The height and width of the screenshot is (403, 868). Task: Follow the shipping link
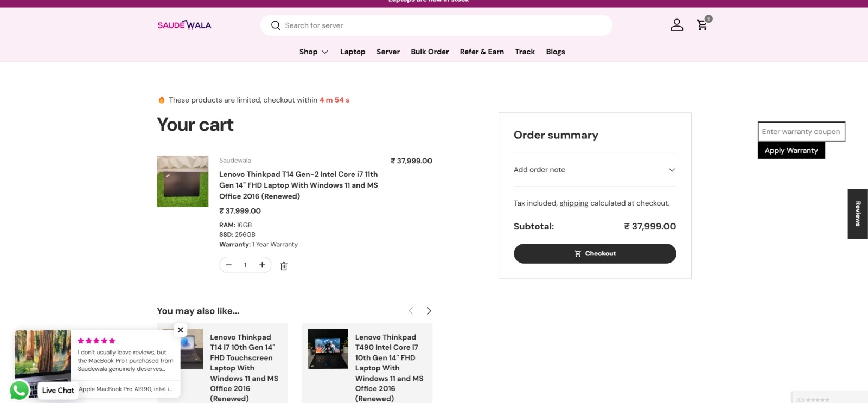click(x=573, y=203)
